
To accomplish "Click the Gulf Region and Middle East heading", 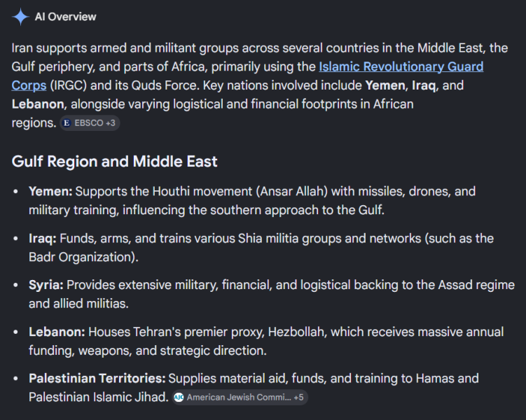I will pos(114,161).
